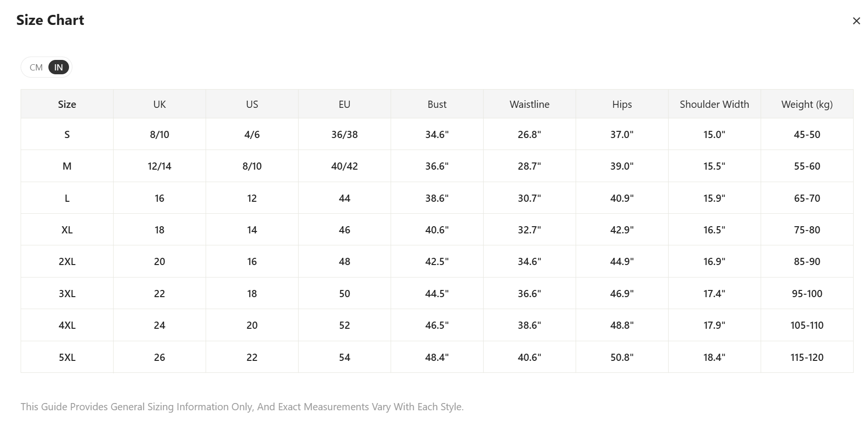The image size is (868, 439).
Task: Click the Hips column header
Action: (622, 104)
